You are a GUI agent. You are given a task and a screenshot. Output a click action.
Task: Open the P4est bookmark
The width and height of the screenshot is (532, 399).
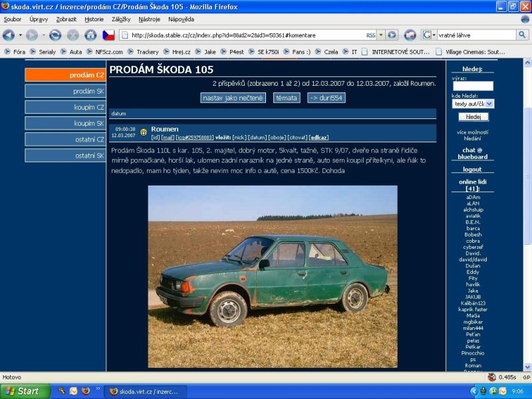[232, 52]
